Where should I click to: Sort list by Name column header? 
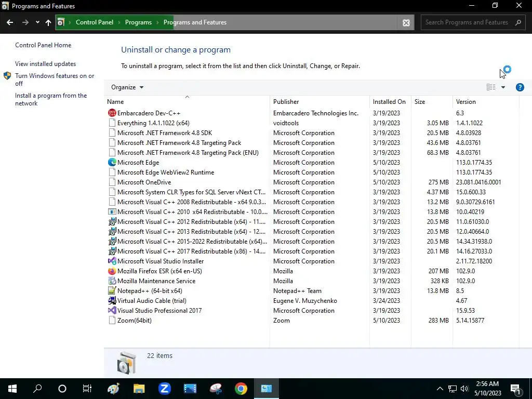(187, 101)
